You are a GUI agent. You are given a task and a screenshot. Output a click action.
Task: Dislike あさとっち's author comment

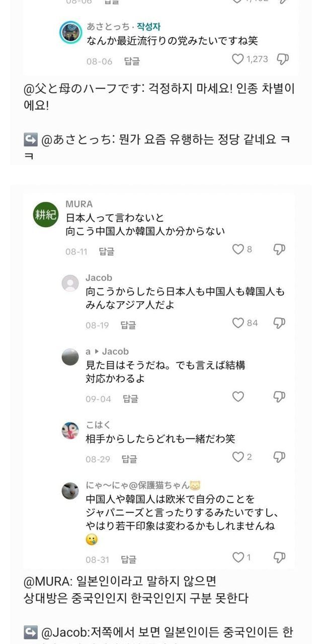[283, 59]
